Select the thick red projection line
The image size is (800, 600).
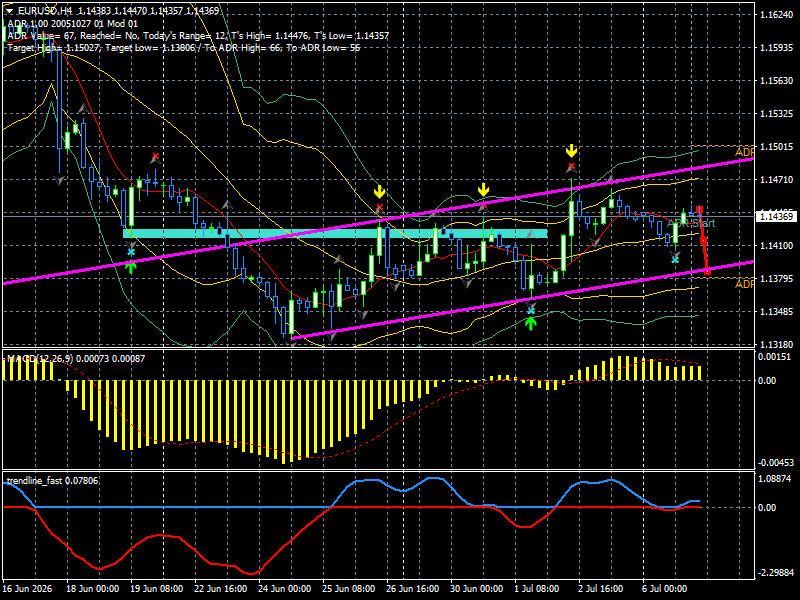[x=704, y=240]
